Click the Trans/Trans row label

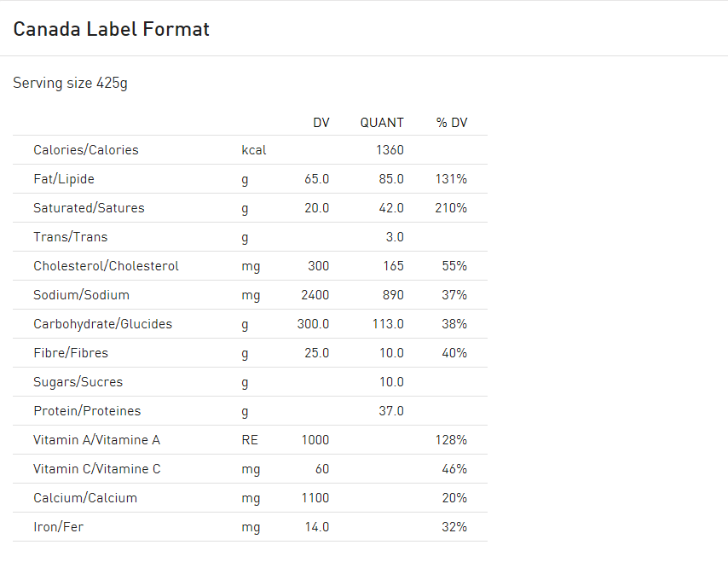click(70, 237)
